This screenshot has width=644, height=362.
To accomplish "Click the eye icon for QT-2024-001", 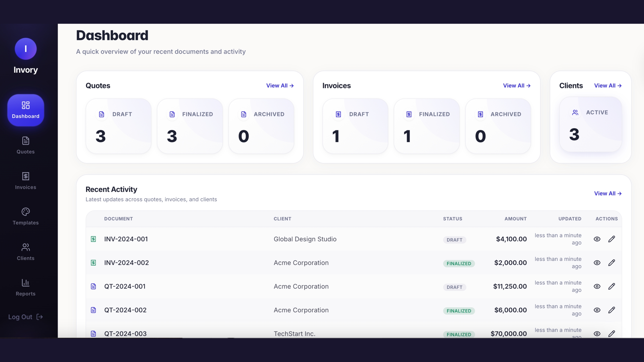I will 597,286.
